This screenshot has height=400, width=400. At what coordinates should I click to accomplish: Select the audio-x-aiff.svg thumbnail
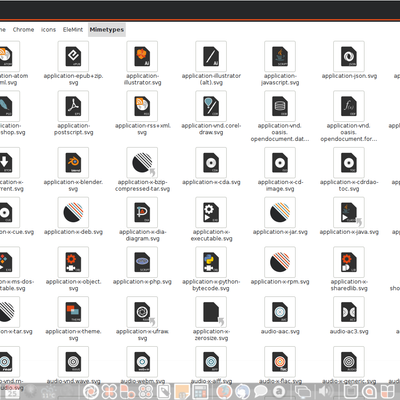pyautogui.click(x=211, y=362)
